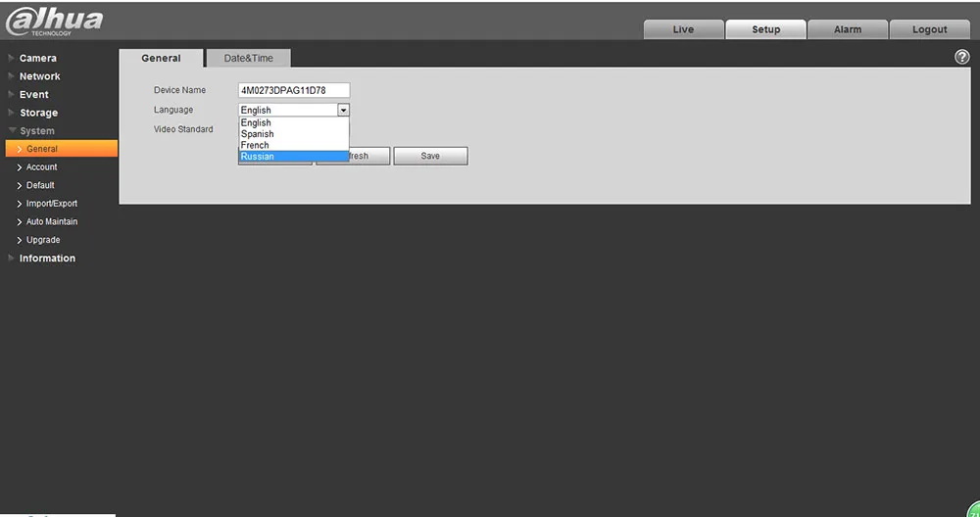Expand the Camera menu section
The height and width of the screenshot is (517, 980).
(x=37, y=58)
